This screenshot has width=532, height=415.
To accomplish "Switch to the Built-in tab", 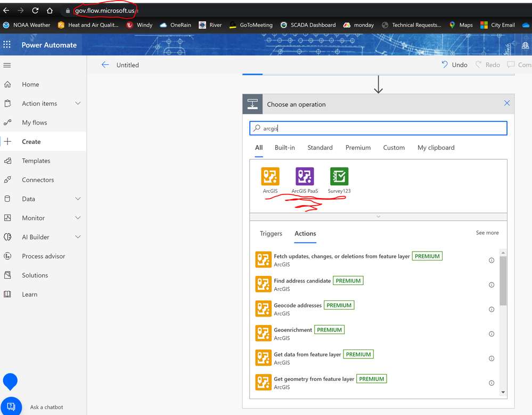I will tap(285, 148).
